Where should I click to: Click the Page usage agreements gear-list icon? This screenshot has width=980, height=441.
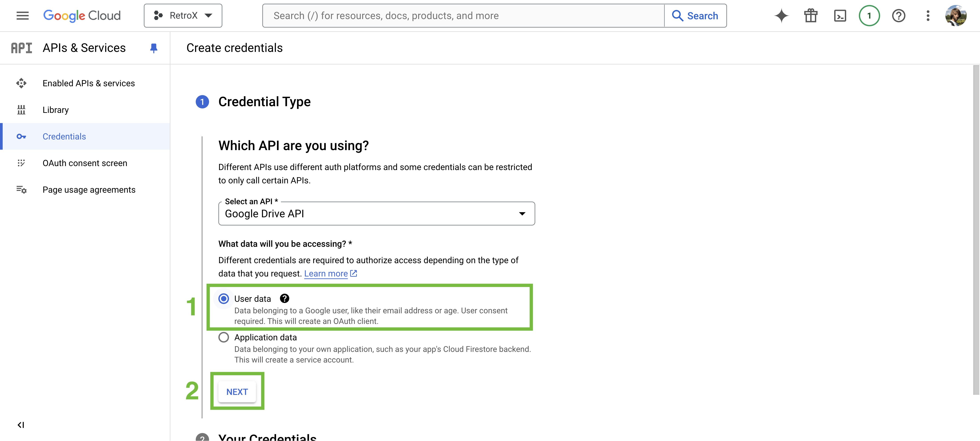pos(21,190)
